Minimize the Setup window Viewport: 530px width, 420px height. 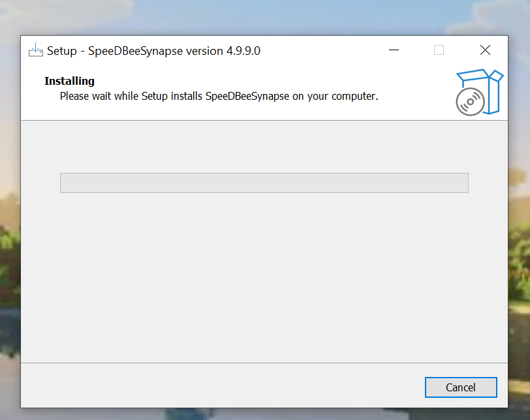click(x=394, y=50)
